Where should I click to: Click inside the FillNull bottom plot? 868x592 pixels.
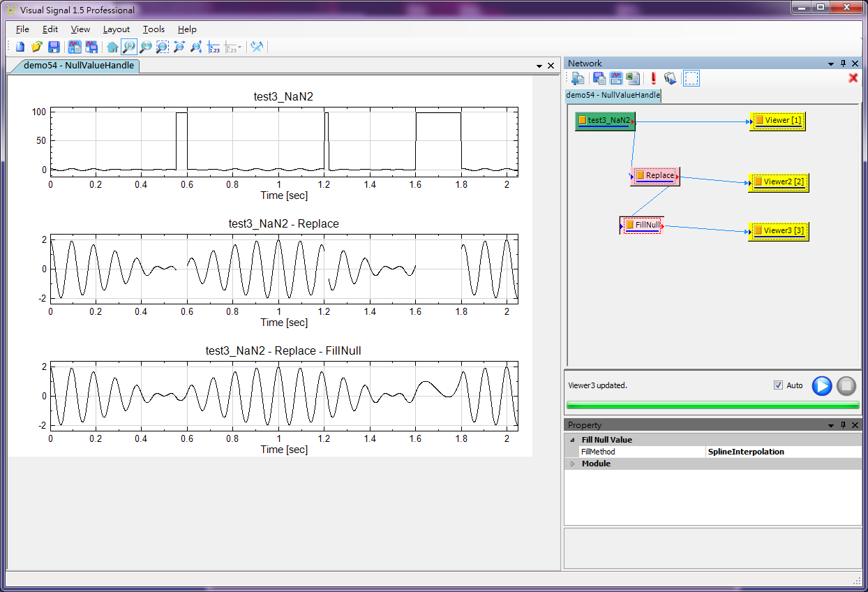tap(284, 396)
